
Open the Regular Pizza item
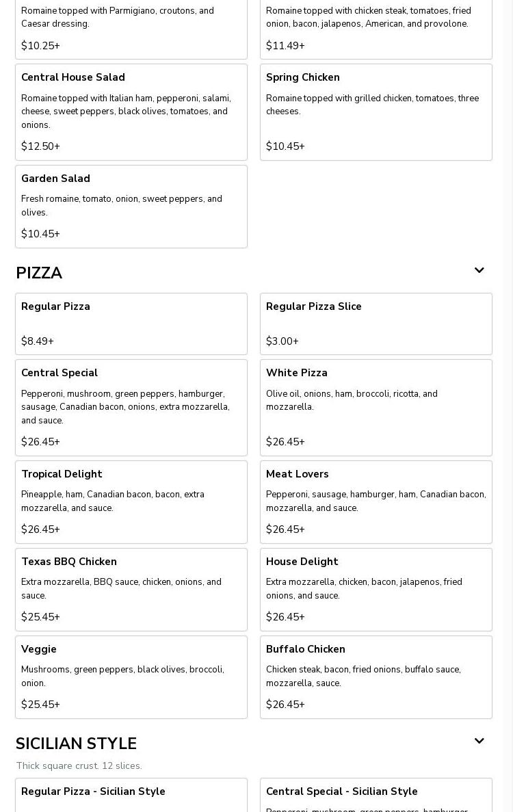coord(131,324)
